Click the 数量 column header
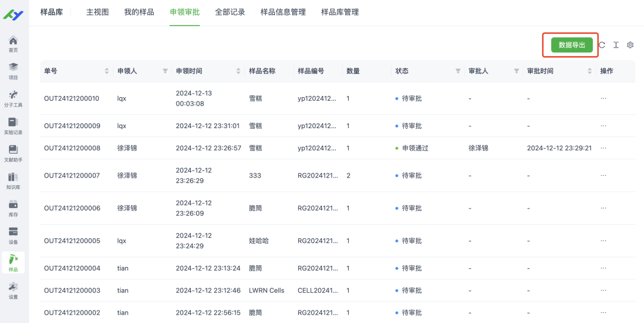Screen dimensions: 644x323 (353, 71)
